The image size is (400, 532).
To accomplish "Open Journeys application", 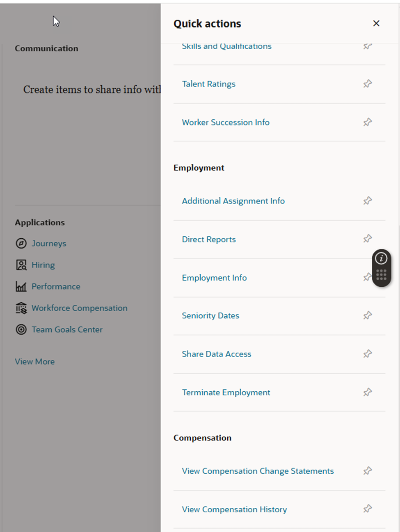I will [49, 243].
